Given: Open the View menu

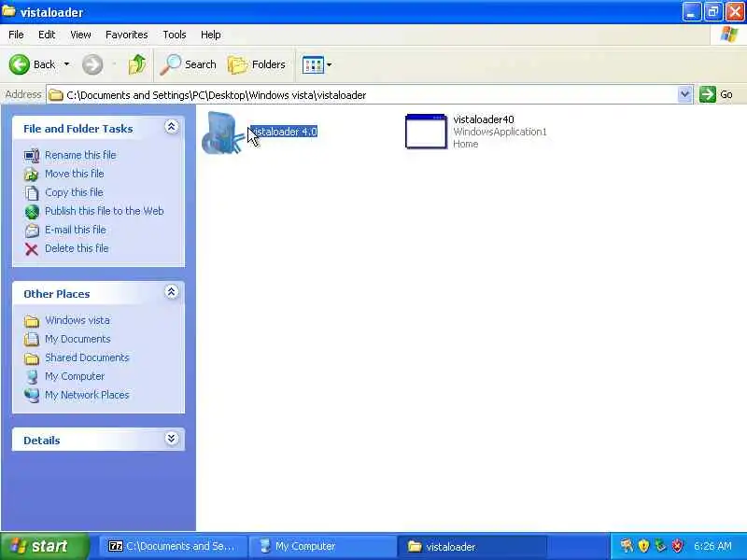Looking at the screenshot, I should [x=80, y=35].
